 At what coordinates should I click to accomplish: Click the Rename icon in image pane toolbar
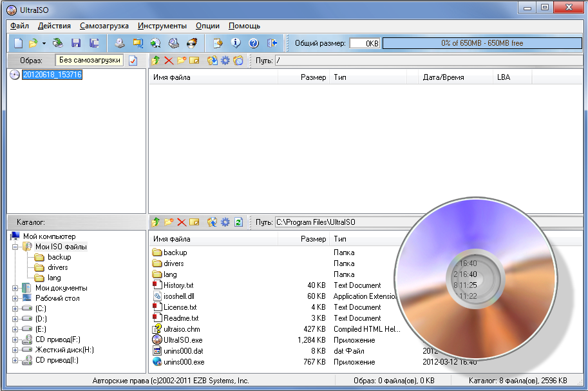point(194,61)
